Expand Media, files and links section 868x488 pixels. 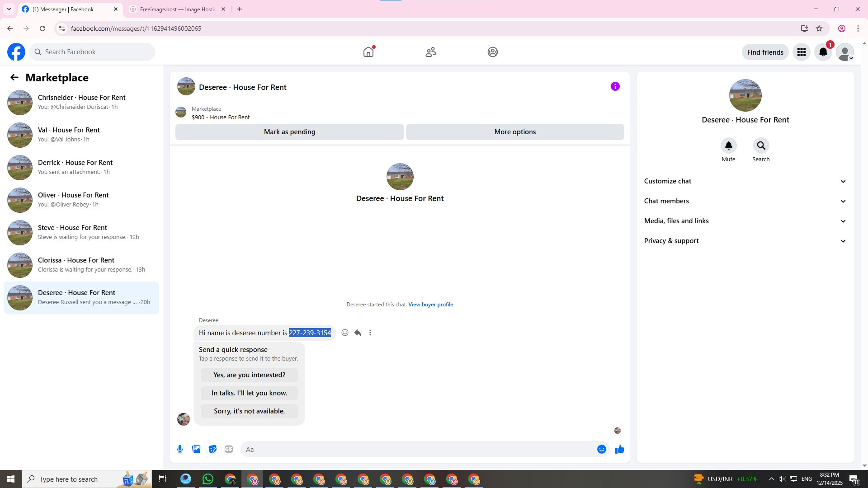pyautogui.click(x=745, y=221)
